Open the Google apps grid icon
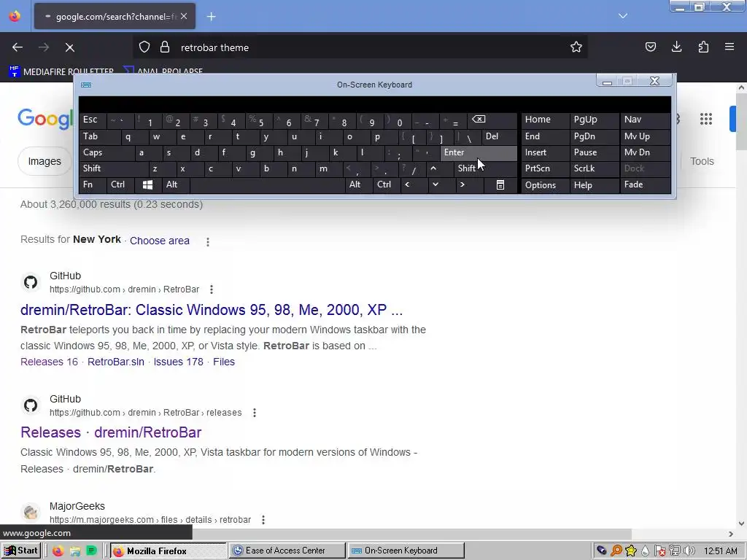 coord(706,119)
